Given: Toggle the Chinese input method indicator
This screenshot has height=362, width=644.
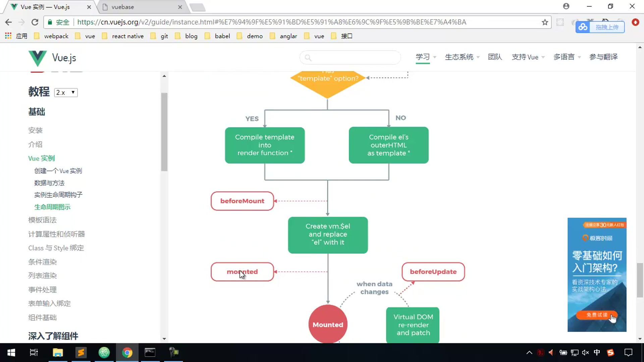Looking at the screenshot, I should tap(597, 353).
